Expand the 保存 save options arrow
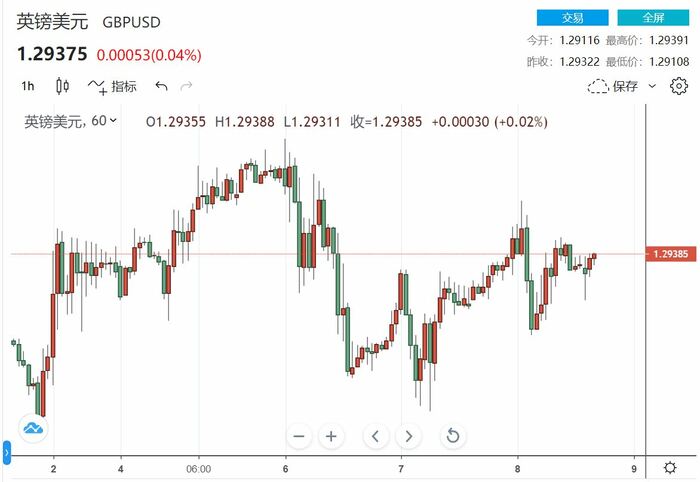 tap(653, 86)
